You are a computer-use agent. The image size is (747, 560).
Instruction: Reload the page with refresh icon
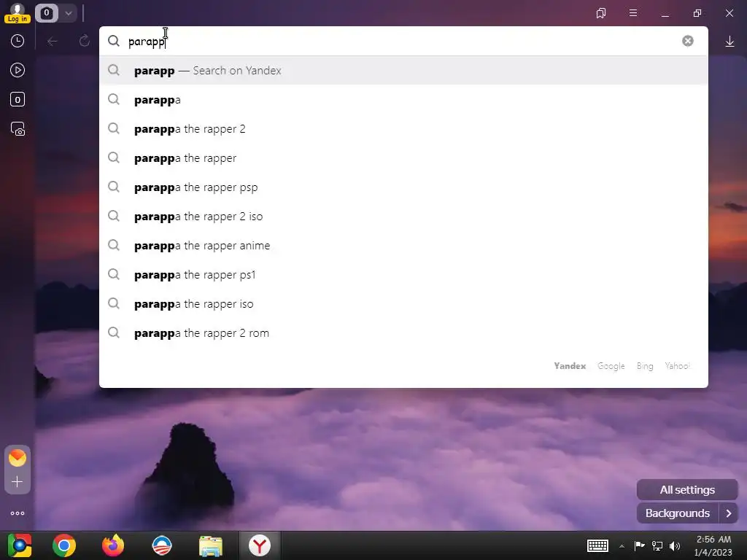(85, 42)
